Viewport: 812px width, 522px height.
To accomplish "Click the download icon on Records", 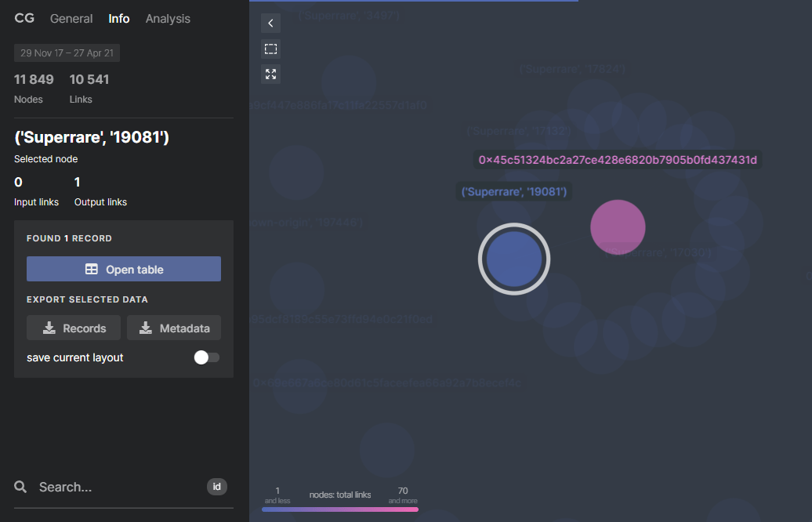I will pyautogui.click(x=49, y=328).
